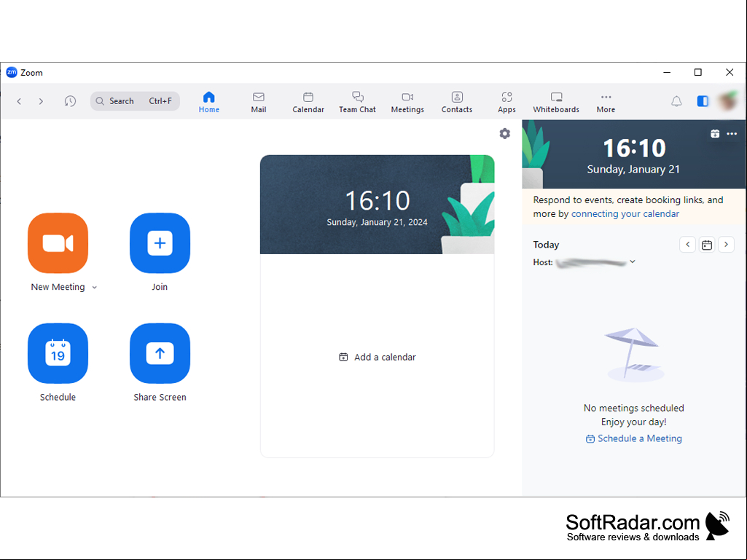Expand the Host dropdown
This screenshot has height=560, width=747.
pyautogui.click(x=633, y=261)
